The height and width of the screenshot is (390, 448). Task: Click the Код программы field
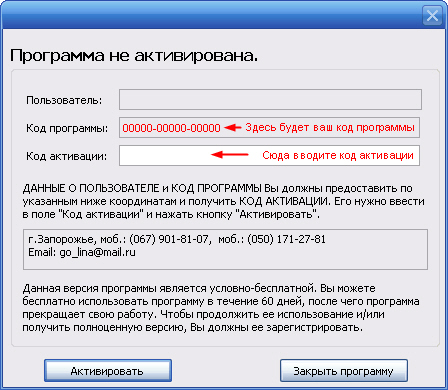click(x=269, y=127)
